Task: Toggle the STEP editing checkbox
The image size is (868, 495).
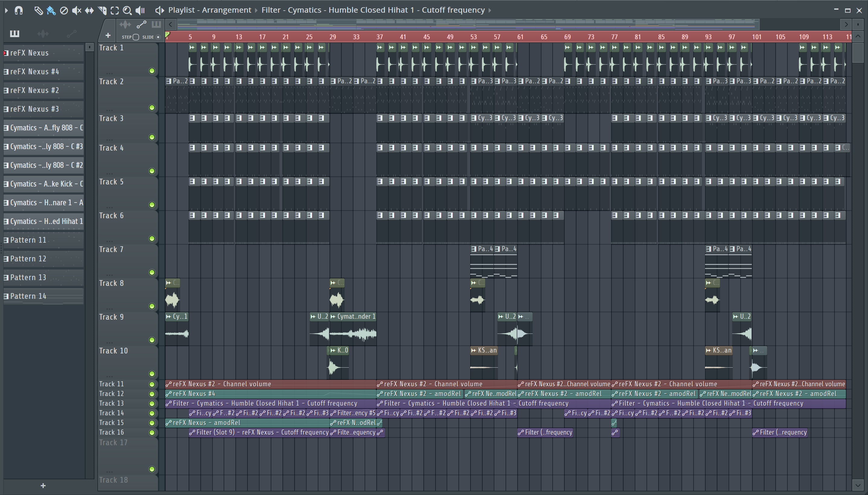Action: 136,37
